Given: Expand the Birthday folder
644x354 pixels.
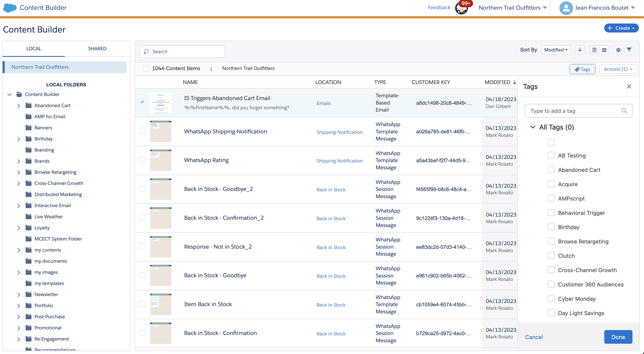Looking at the screenshot, I should tap(19, 139).
